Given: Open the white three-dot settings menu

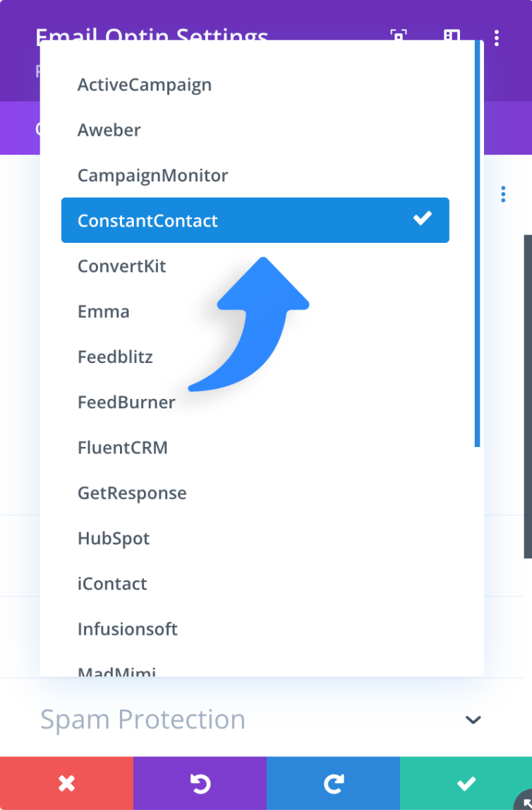Looking at the screenshot, I should (497, 39).
